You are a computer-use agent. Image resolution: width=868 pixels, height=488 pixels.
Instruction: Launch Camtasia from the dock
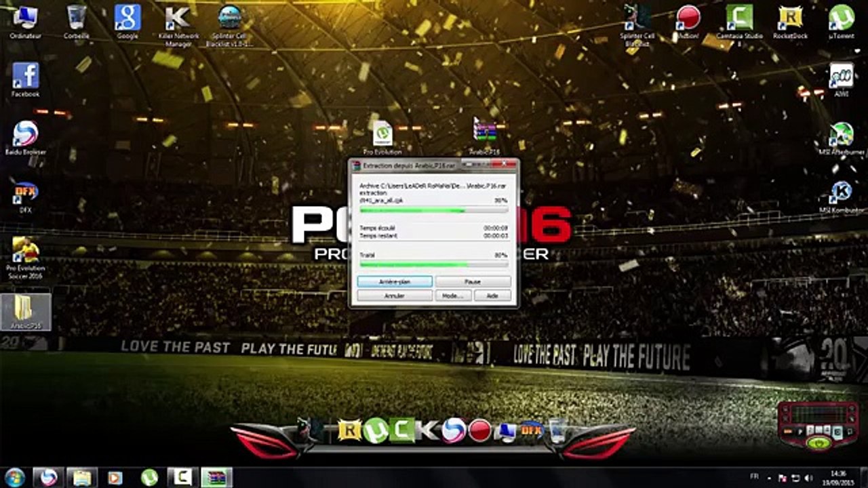401,430
